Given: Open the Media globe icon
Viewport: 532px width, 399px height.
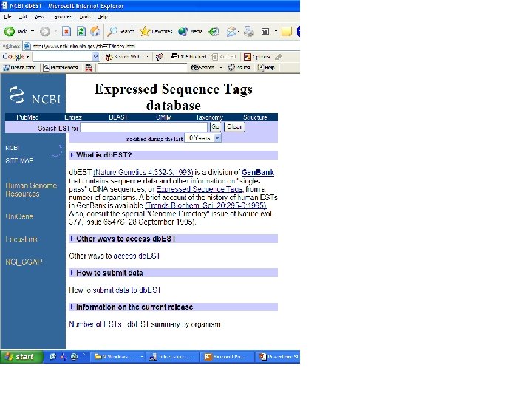Looking at the screenshot, I should tap(183, 32).
